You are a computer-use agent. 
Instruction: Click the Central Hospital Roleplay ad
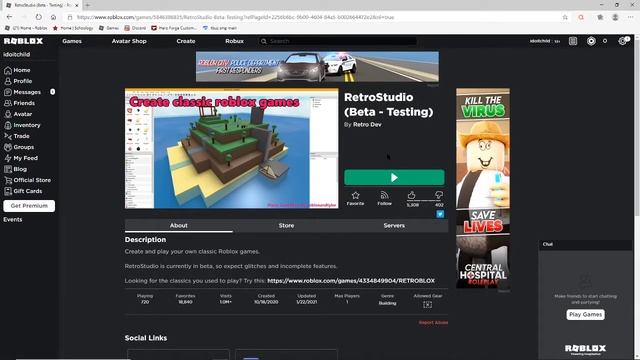[483, 188]
